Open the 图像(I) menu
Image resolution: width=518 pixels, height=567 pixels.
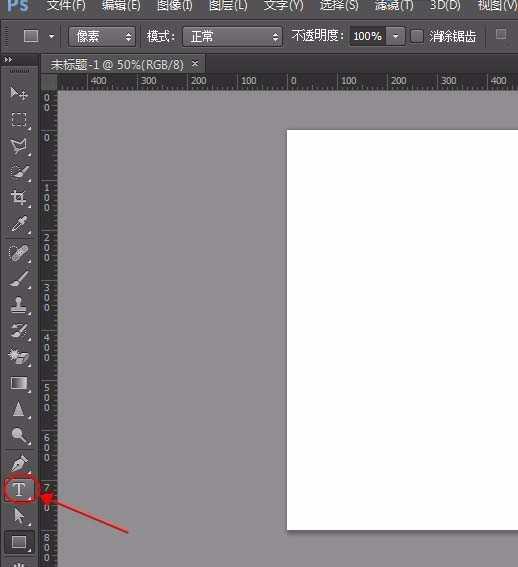175,5
